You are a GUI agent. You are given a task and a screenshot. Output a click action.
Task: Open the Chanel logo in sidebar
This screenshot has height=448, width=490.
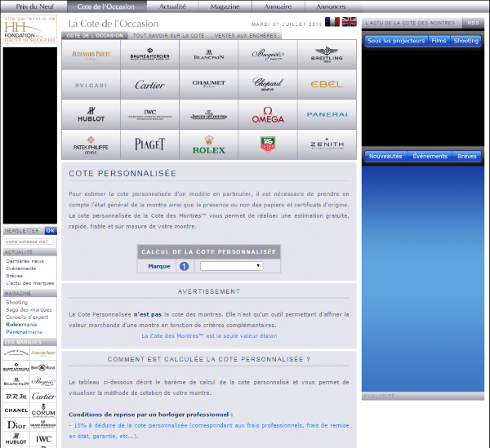[x=16, y=410]
